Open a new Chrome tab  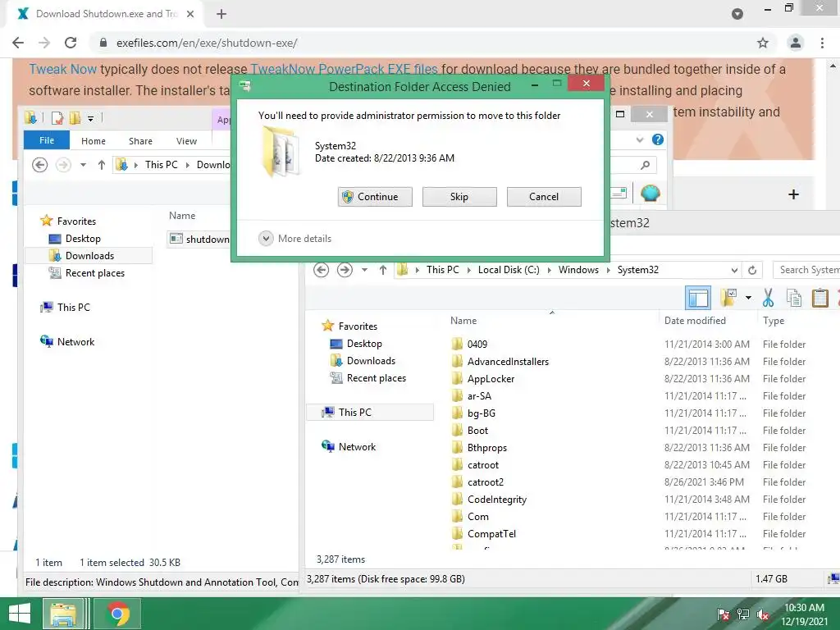click(221, 14)
